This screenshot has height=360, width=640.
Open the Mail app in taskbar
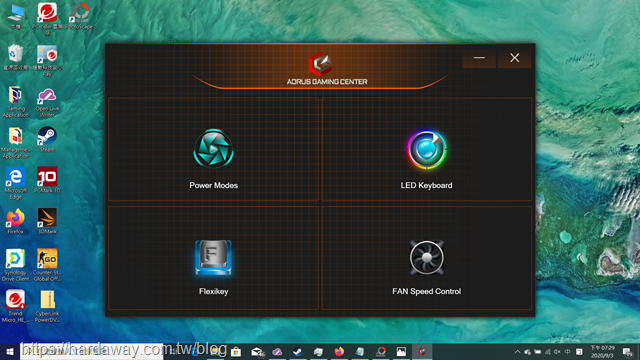[258, 351]
